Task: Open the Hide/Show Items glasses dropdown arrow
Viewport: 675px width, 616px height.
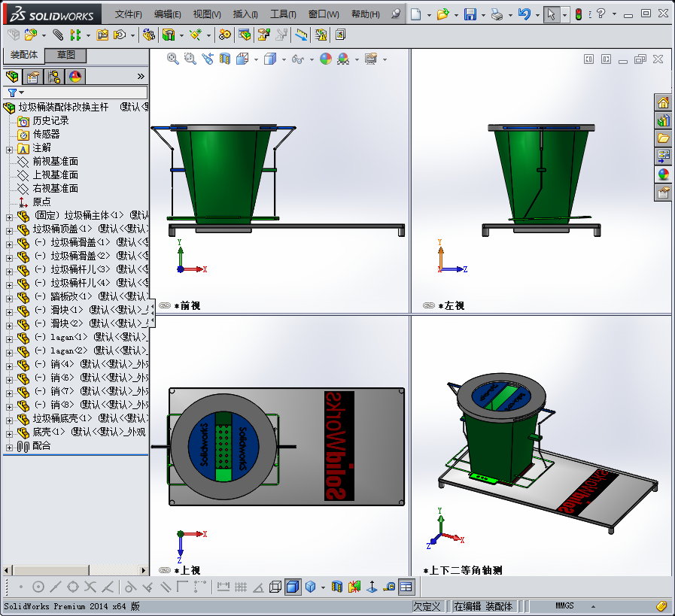Action: tap(312, 59)
